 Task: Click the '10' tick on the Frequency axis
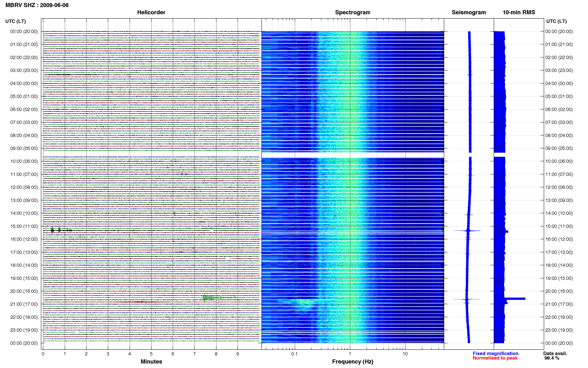click(x=405, y=354)
